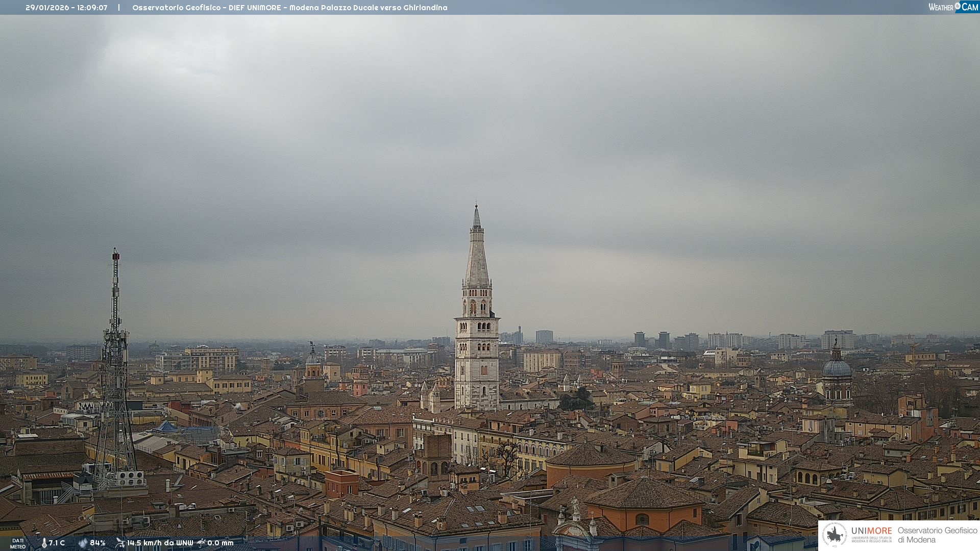Click the thermometer temperature icon

point(44,543)
